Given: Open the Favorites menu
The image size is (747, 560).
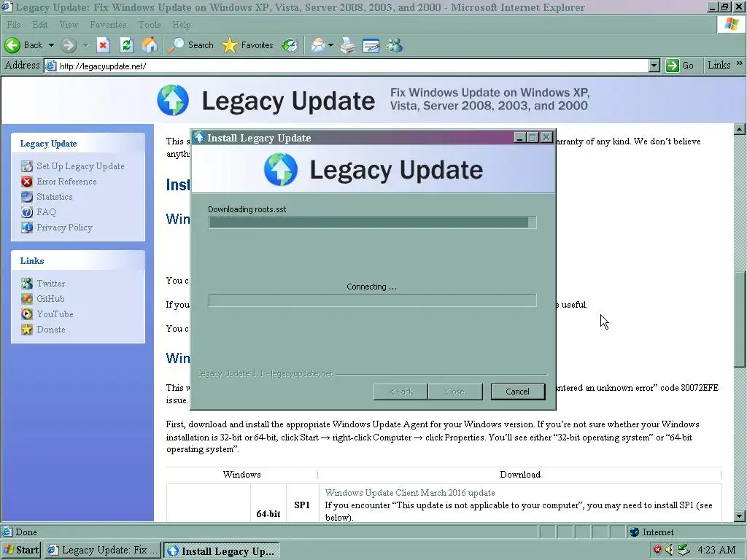Looking at the screenshot, I should 108,25.
